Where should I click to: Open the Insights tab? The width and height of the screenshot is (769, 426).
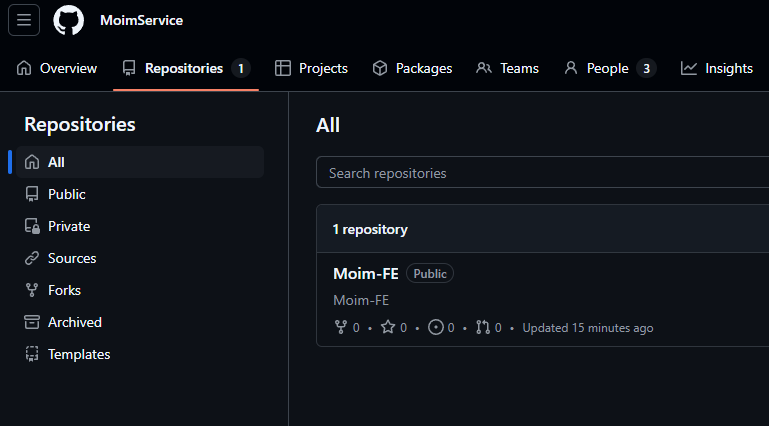(717, 68)
